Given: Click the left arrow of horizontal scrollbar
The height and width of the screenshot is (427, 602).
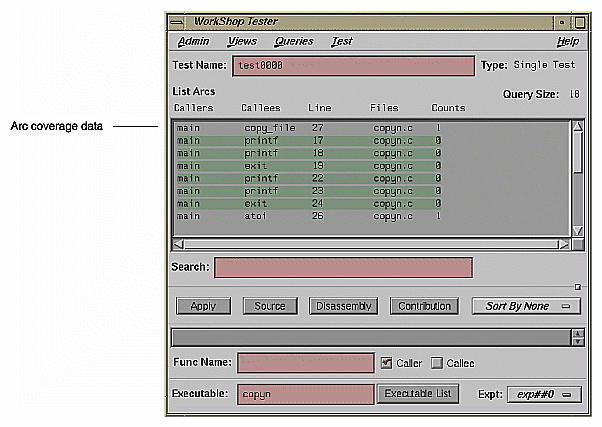Looking at the screenshot, I should pyautogui.click(x=178, y=243).
